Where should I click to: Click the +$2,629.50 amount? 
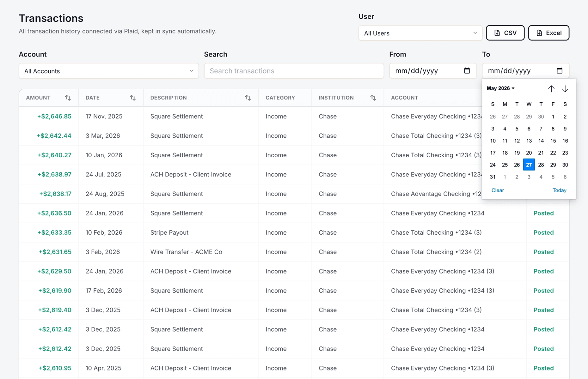click(x=54, y=271)
